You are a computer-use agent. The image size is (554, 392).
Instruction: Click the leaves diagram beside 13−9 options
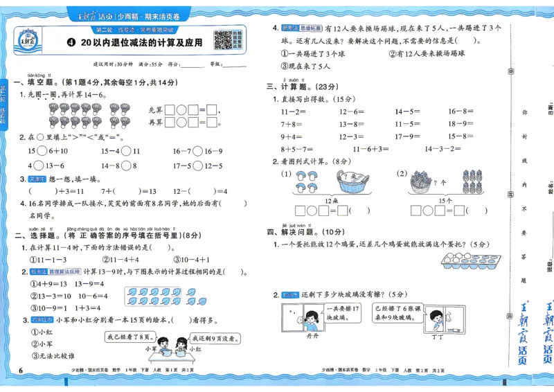(x=166, y=296)
